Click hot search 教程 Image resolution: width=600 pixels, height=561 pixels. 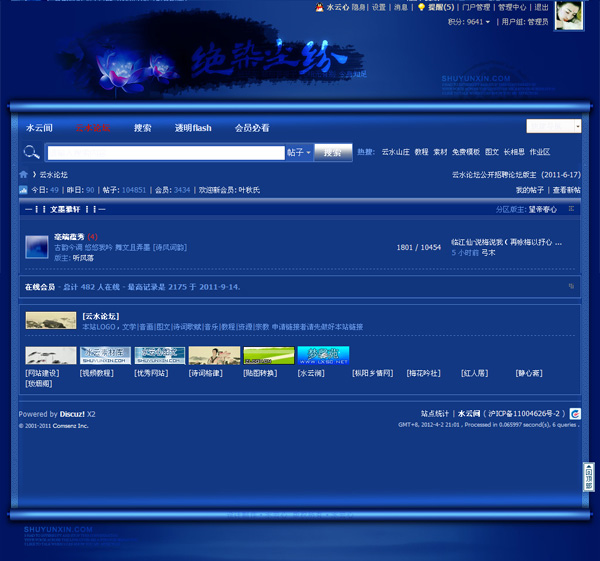pos(421,152)
